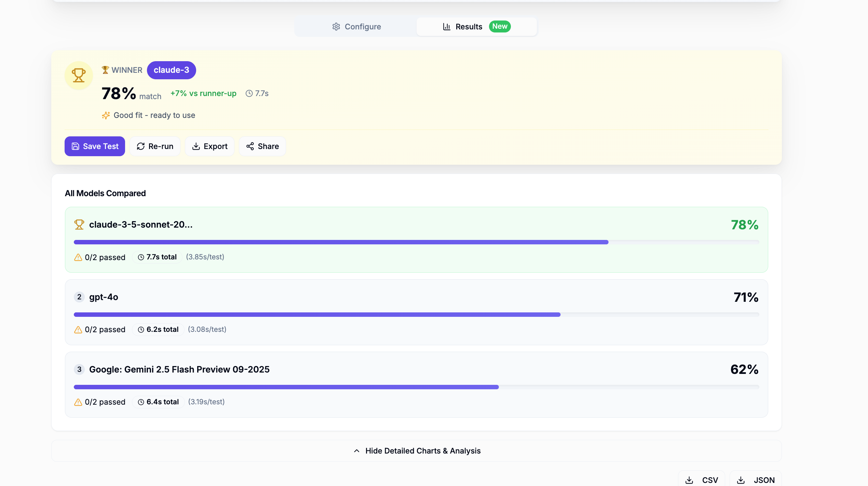The image size is (868, 486).
Task: Click the rank 2 badge for gpt-4o
Action: (x=79, y=297)
